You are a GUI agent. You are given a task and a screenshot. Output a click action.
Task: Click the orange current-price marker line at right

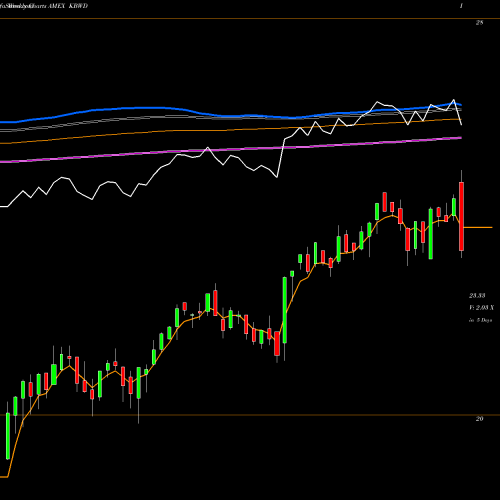click(x=478, y=227)
